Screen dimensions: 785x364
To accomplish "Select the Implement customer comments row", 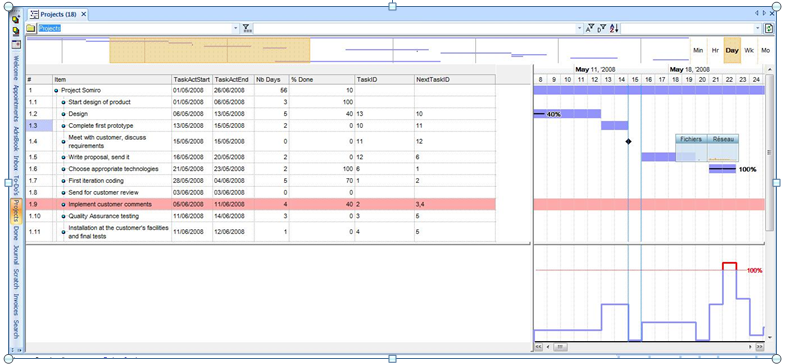I will [x=260, y=204].
